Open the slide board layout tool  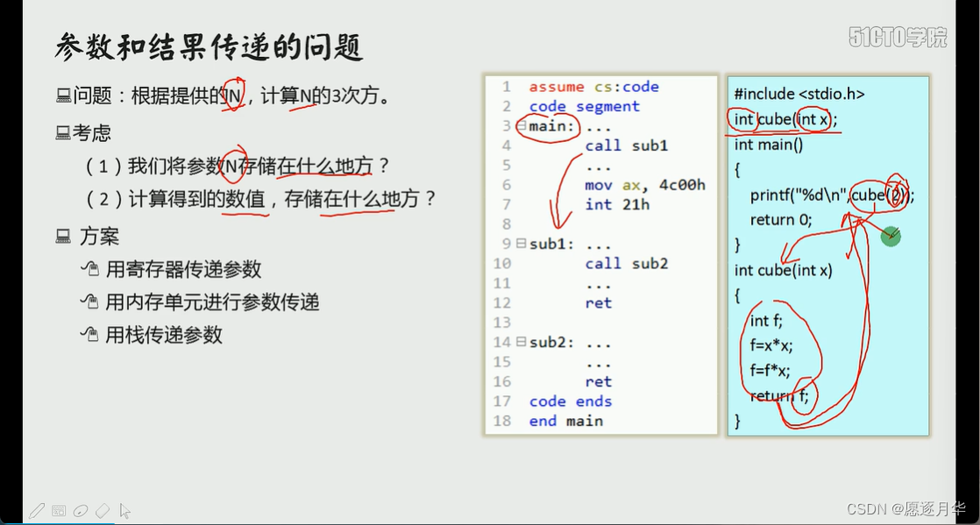pyautogui.click(x=59, y=511)
